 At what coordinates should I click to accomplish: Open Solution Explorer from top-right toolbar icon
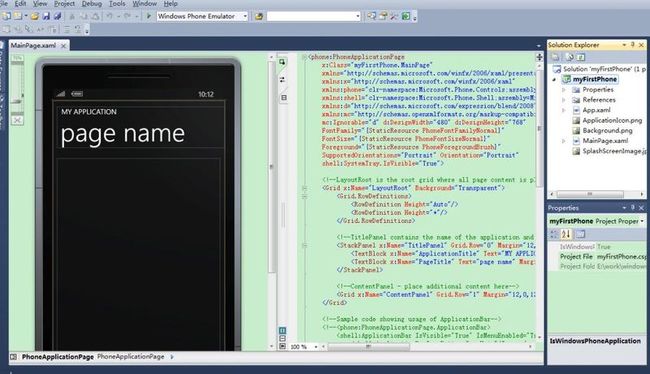click(x=371, y=16)
